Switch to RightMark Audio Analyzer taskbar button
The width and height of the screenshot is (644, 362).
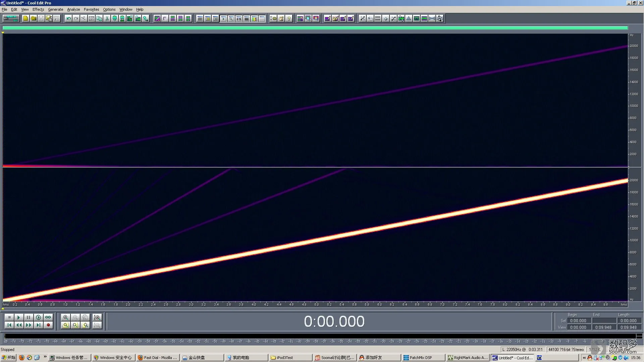(x=468, y=358)
